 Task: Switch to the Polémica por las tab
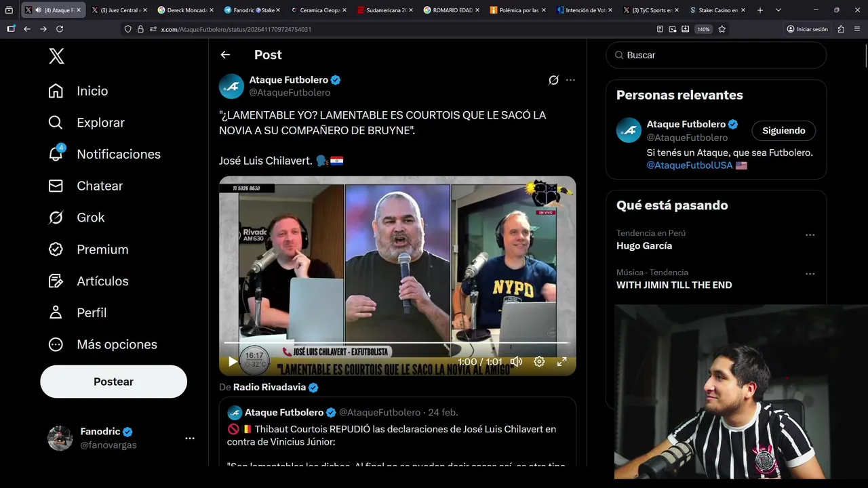517,10
